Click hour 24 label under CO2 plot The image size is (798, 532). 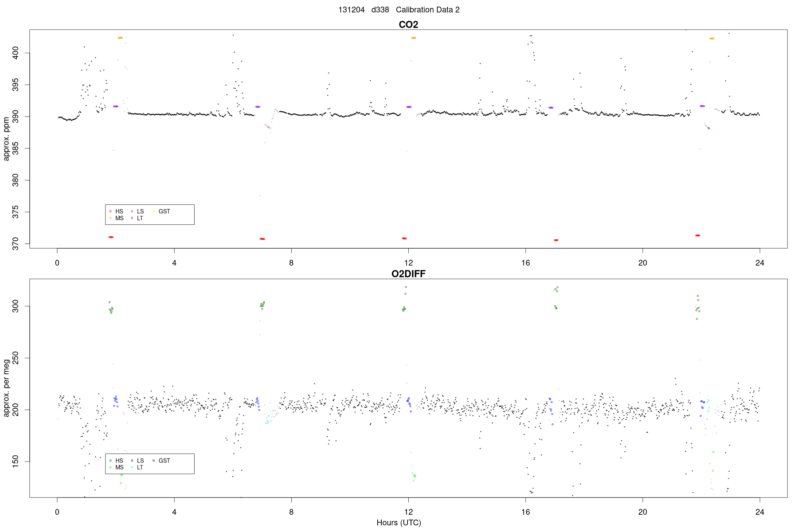pyautogui.click(x=760, y=263)
